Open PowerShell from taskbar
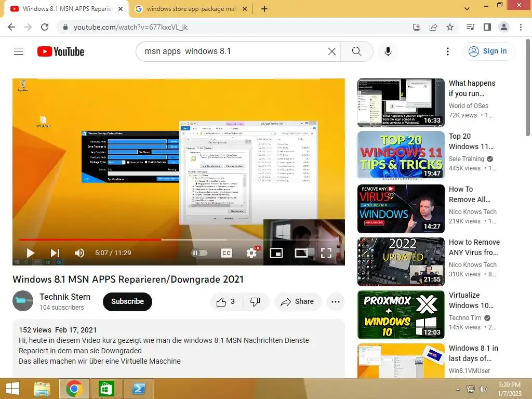 tap(139, 389)
